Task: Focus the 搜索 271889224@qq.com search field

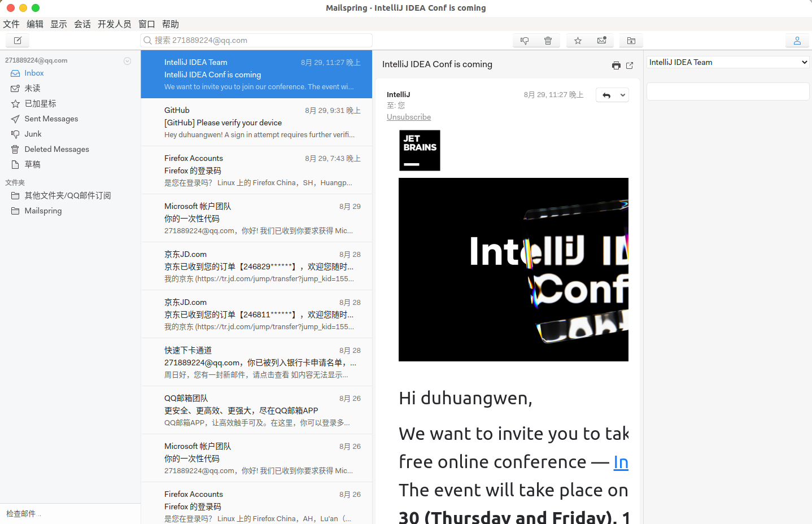Action: [256, 41]
